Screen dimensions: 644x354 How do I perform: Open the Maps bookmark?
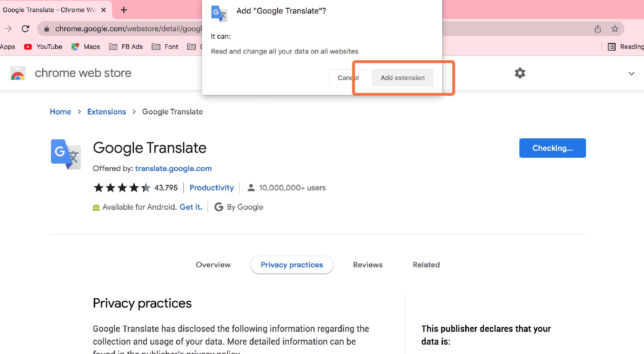[x=86, y=47]
